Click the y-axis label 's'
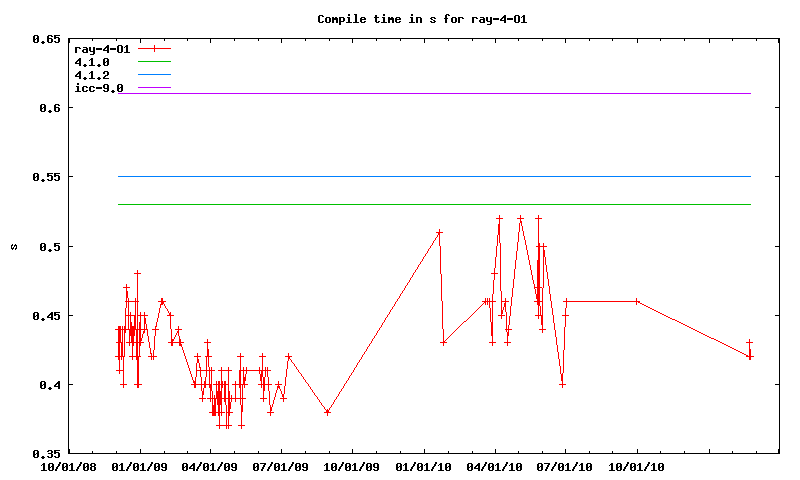800x480 pixels. [x=13, y=247]
